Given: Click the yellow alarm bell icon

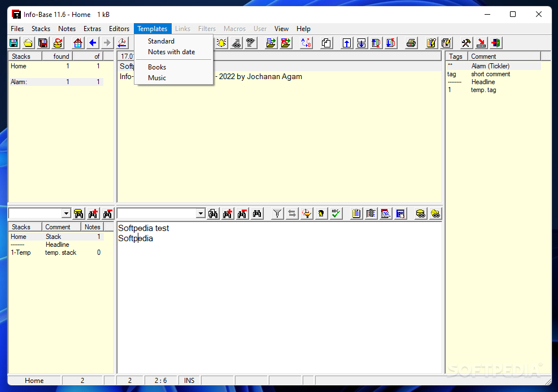Looking at the screenshot, I should pos(221,43).
